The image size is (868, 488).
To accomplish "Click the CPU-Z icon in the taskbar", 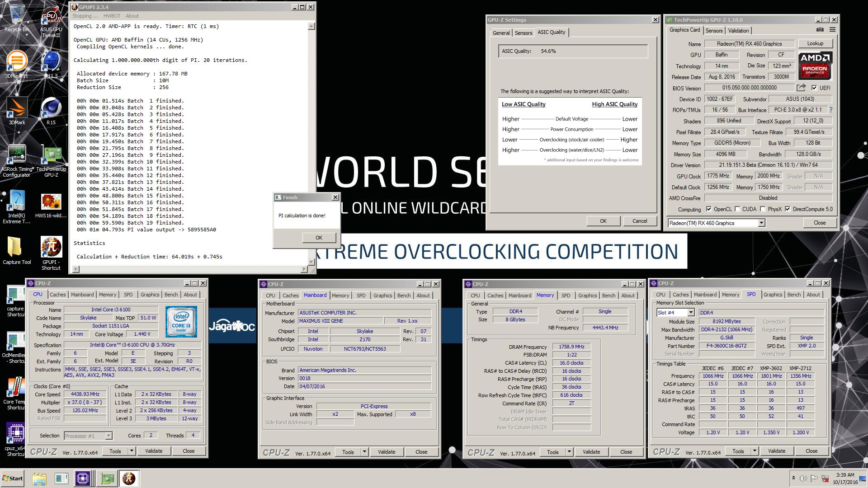I will tap(83, 478).
